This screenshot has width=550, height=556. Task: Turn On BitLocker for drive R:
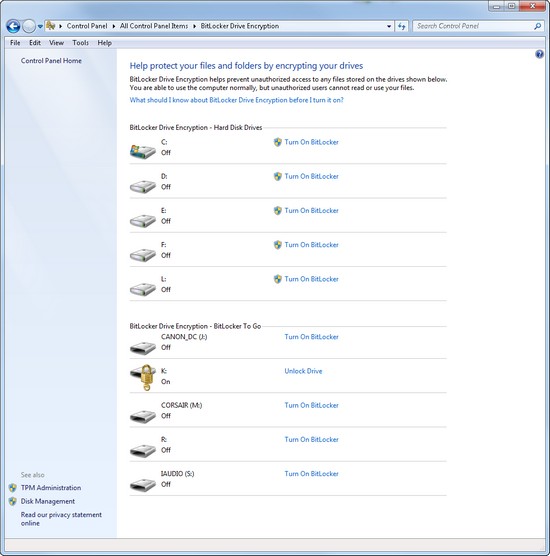point(311,440)
